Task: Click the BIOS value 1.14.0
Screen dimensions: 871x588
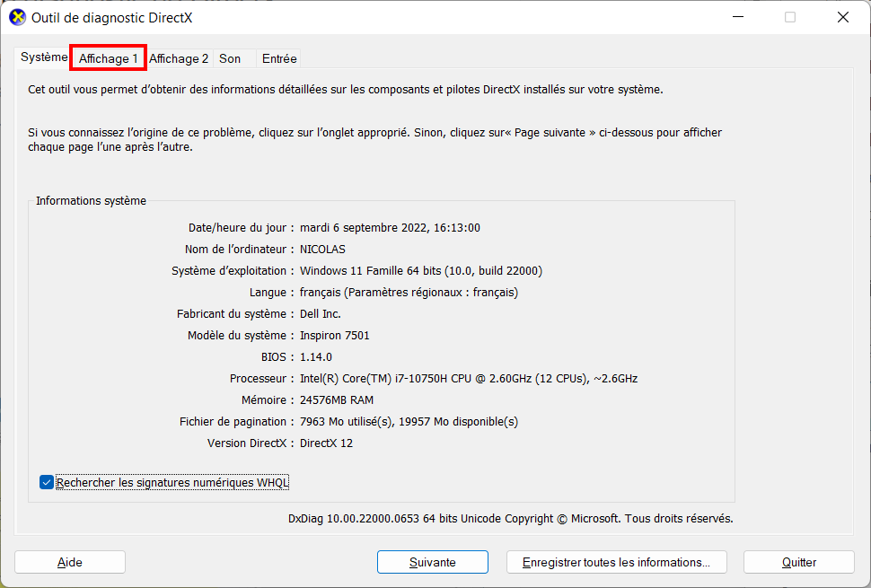Action: (x=316, y=357)
